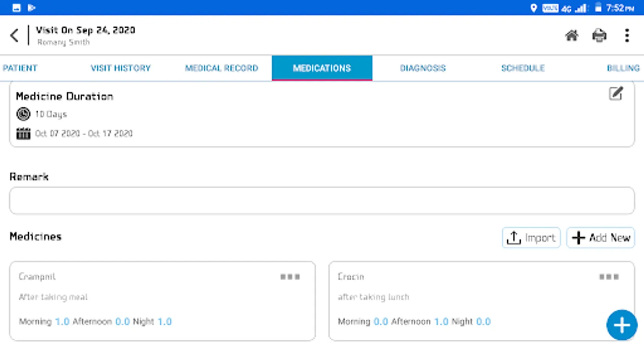This screenshot has height=345, width=644.
Task: Open the Crocin medicine card
Action: click(x=481, y=301)
